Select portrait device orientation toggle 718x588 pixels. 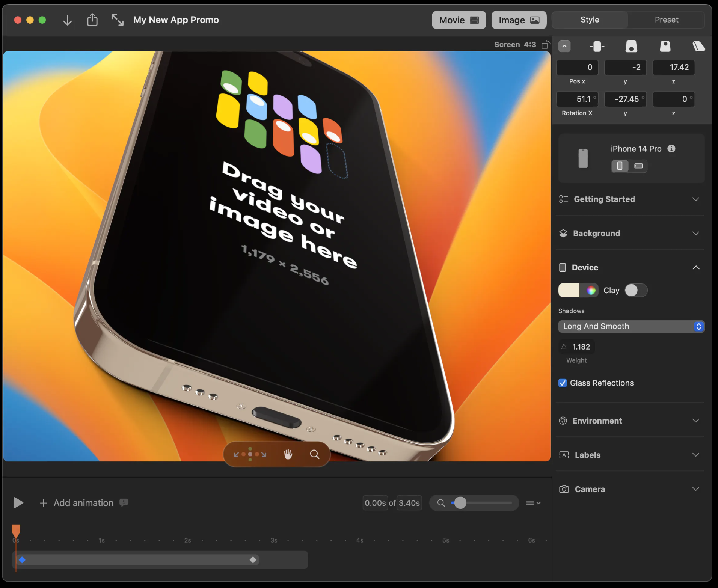pyautogui.click(x=620, y=166)
